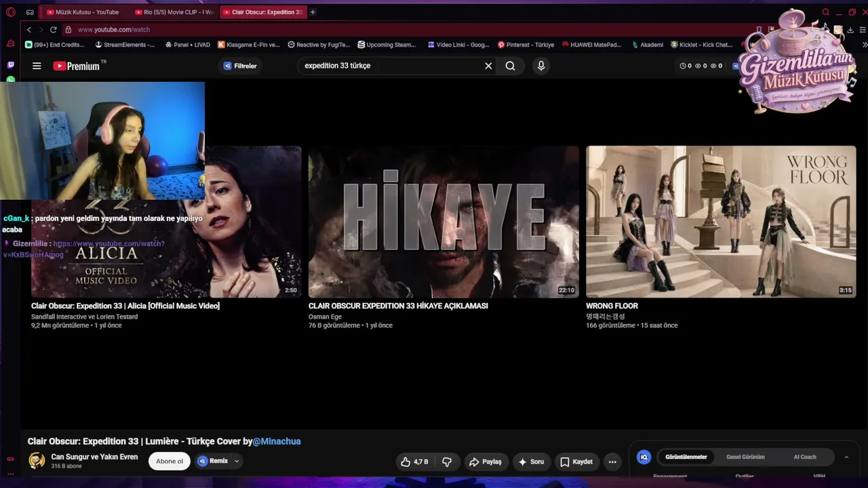
Task: Open the IQ panel logo icon
Action: (644, 457)
